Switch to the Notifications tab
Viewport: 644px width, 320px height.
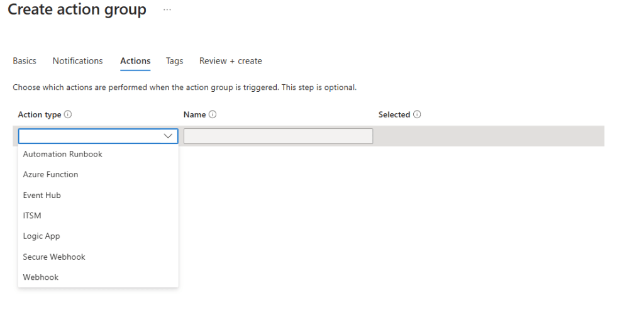pos(77,61)
